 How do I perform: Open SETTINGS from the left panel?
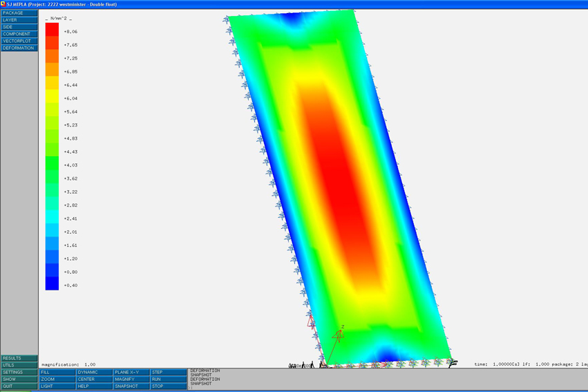click(x=19, y=372)
